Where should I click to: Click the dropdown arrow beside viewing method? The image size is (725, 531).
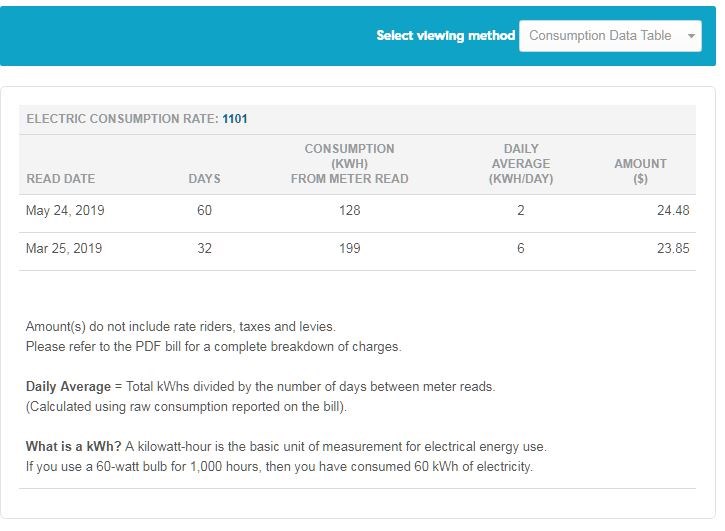[691, 36]
